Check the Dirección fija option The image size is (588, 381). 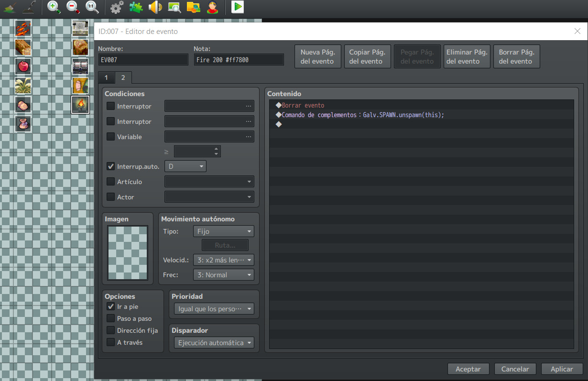tap(110, 330)
